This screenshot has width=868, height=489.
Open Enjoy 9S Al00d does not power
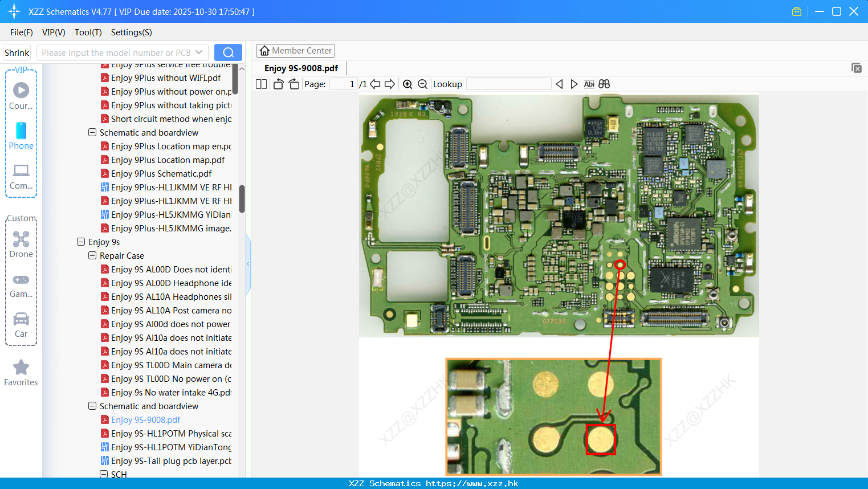click(x=166, y=324)
